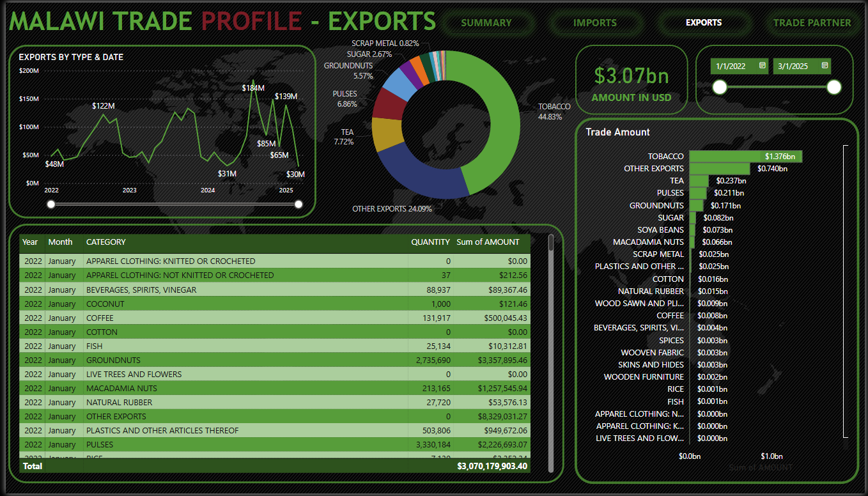The width and height of the screenshot is (868, 496).
Task: Select the gold Tea donut slice
Action: click(386, 134)
